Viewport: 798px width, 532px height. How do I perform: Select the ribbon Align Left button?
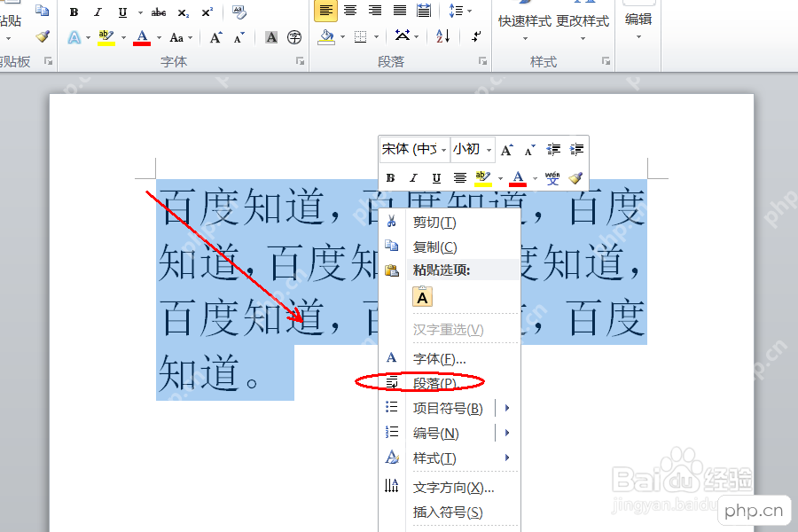coord(325,11)
